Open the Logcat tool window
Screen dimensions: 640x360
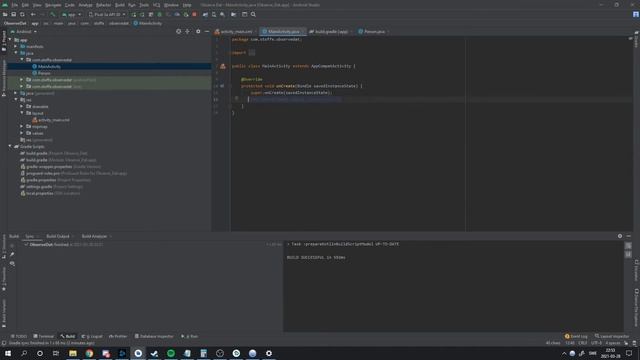pos(92,336)
